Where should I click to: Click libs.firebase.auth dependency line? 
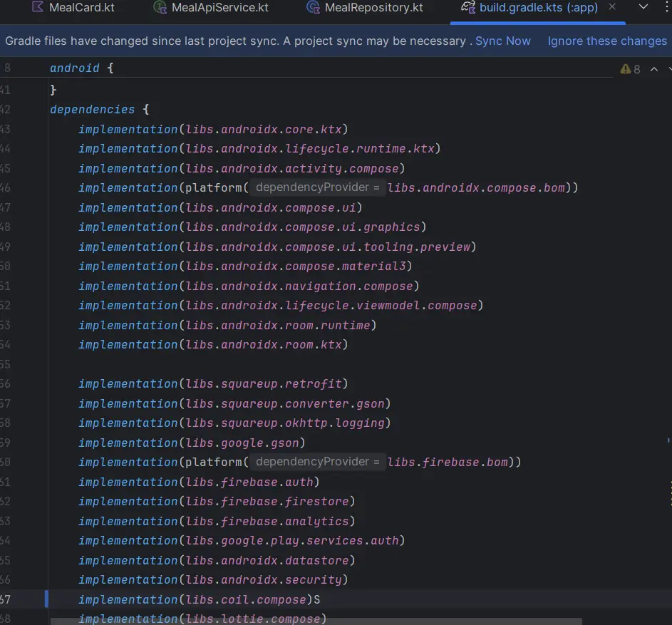[x=199, y=482]
